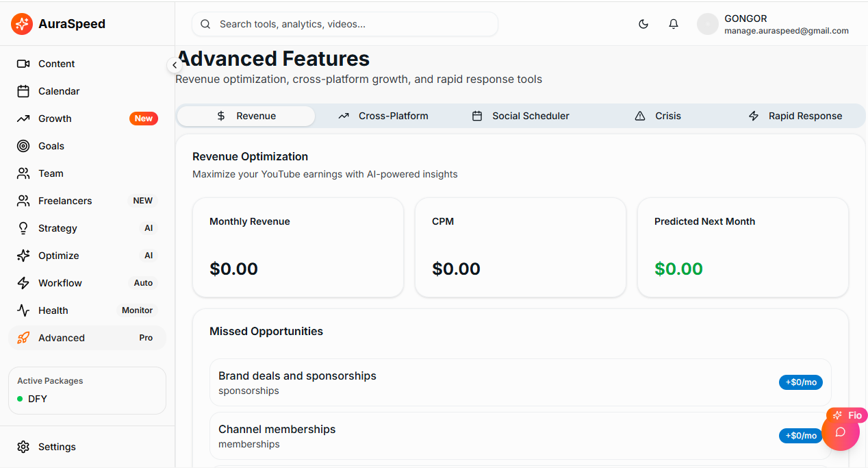
Task: Select the Goals target icon
Action: pos(24,145)
